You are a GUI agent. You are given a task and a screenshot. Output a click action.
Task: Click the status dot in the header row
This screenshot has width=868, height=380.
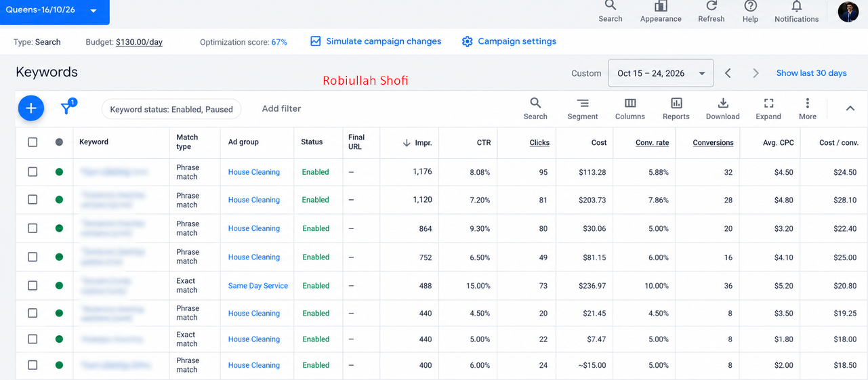tap(59, 142)
